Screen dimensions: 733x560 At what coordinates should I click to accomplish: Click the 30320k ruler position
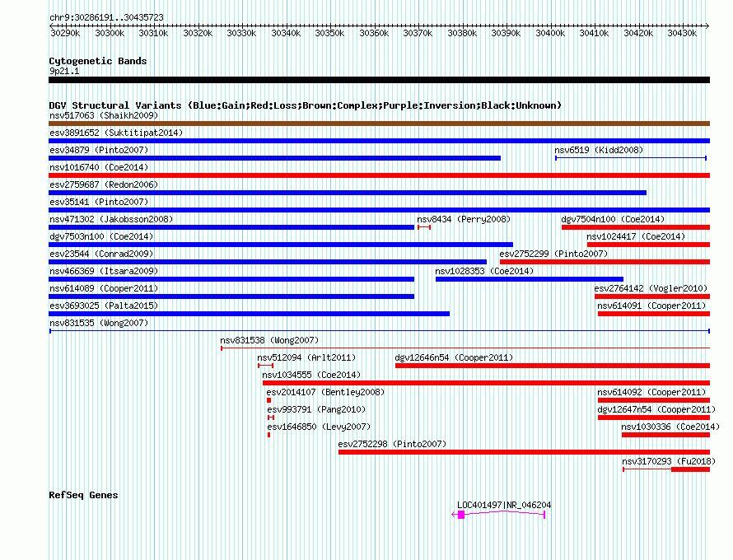pos(198,33)
